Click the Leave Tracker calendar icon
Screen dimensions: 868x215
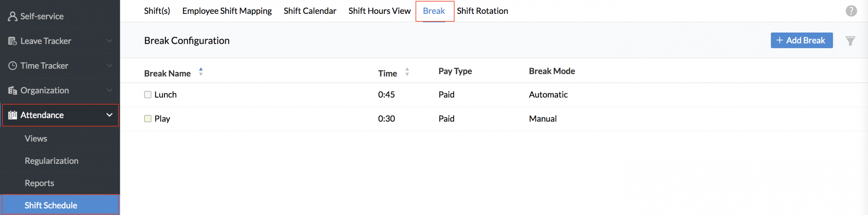13,41
